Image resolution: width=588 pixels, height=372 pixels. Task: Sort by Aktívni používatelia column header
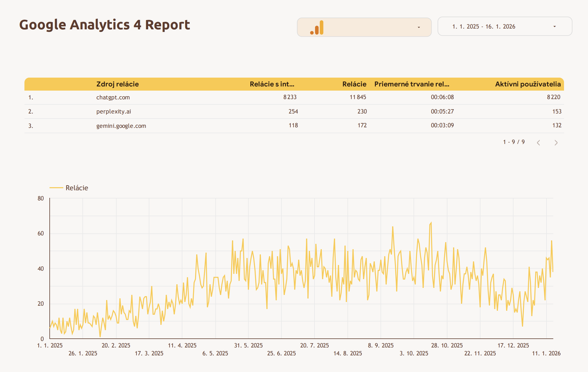(x=528, y=84)
